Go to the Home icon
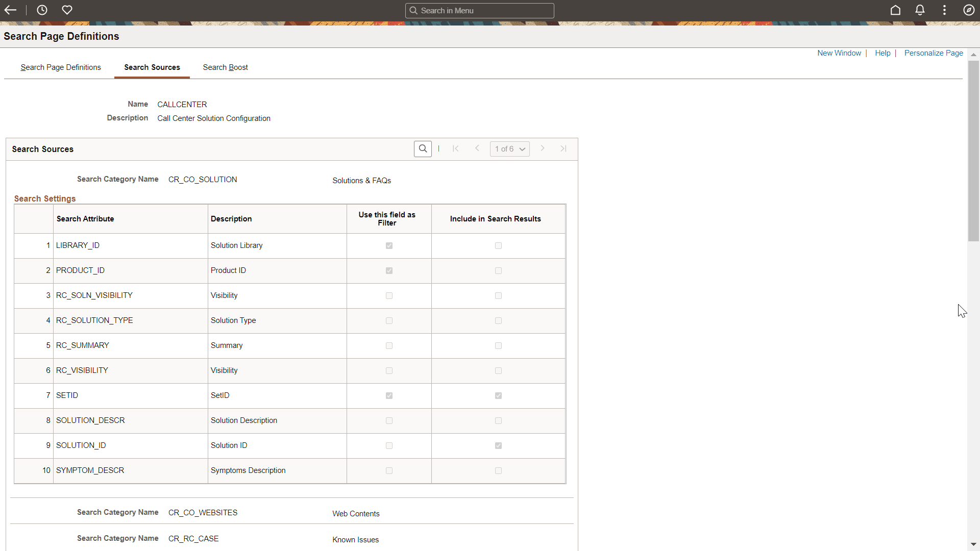 coord(896,10)
